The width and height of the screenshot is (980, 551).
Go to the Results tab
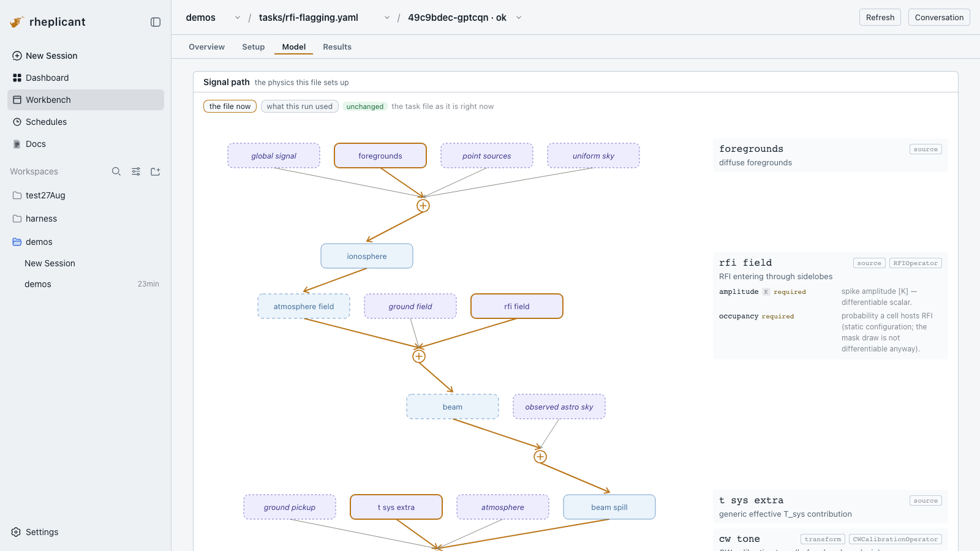[337, 47]
